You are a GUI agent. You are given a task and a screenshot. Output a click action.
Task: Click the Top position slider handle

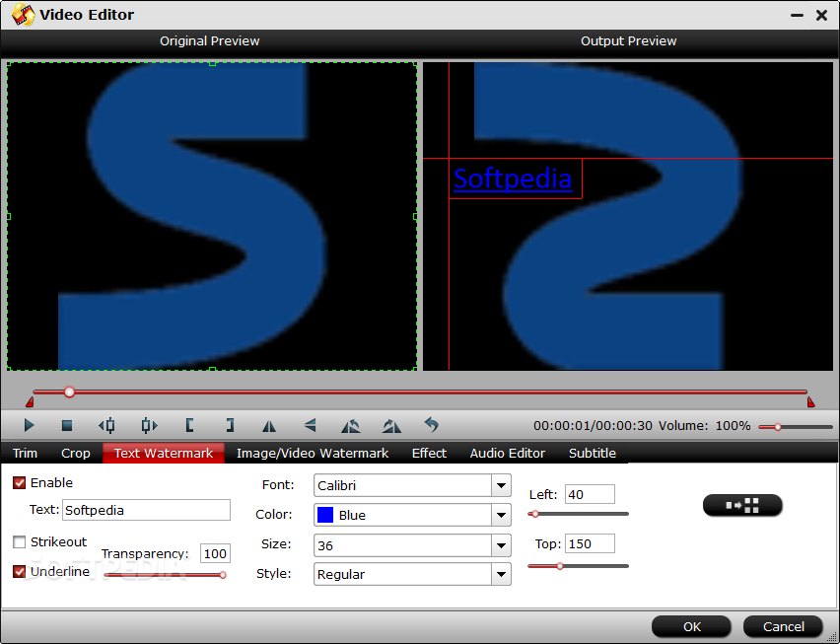click(x=560, y=566)
